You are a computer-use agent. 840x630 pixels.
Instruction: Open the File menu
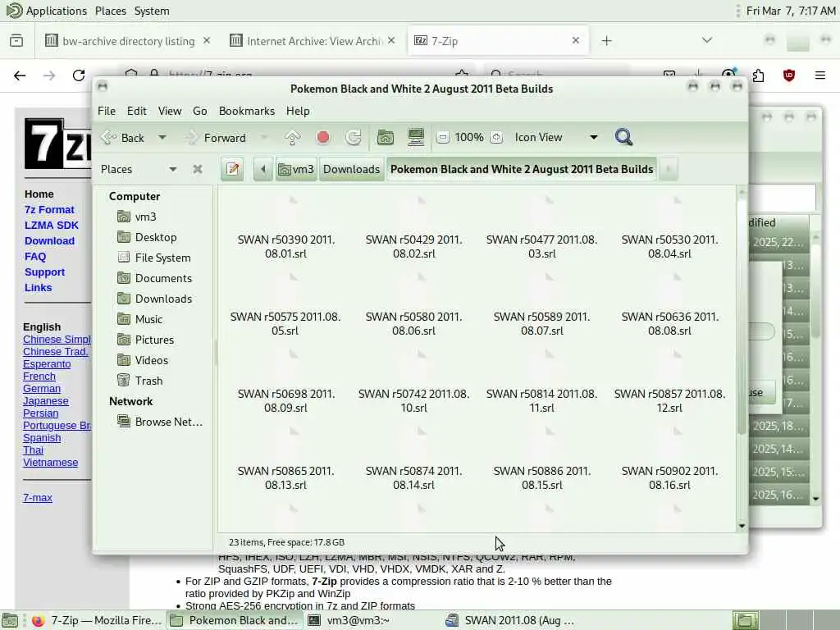pyautogui.click(x=107, y=111)
